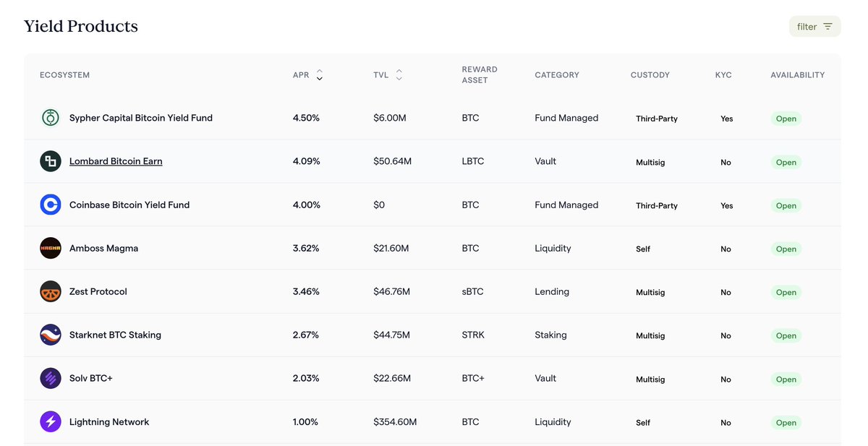Click Self custody for Amboss Magma

(643, 249)
